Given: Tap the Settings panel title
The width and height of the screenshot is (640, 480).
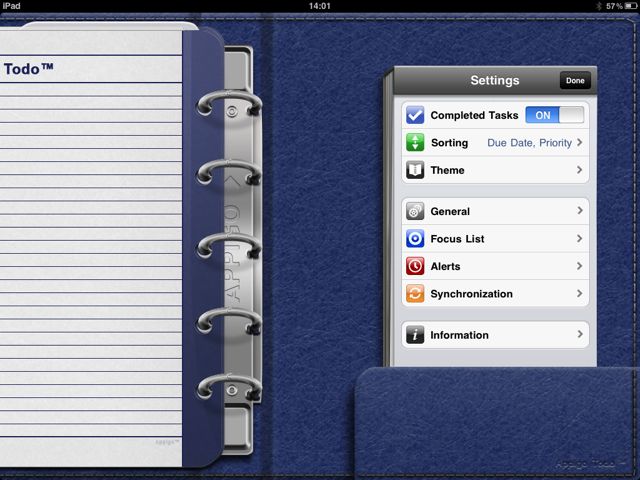Looking at the screenshot, I should click(495, 80).
